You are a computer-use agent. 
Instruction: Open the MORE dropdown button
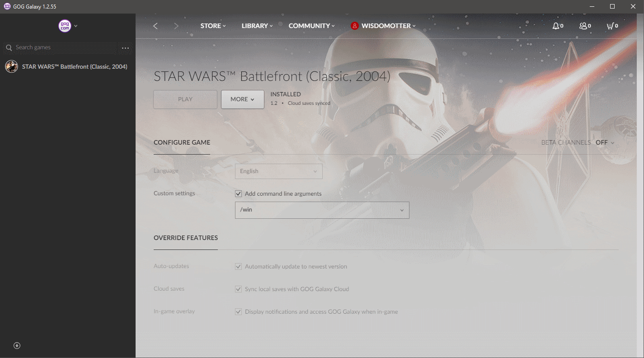243,99
